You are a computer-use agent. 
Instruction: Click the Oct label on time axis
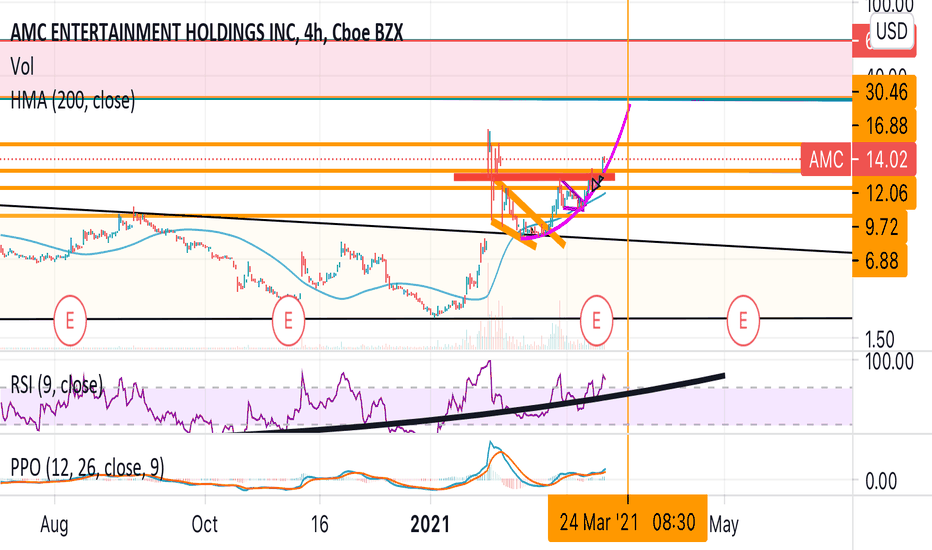pos(204,524)
